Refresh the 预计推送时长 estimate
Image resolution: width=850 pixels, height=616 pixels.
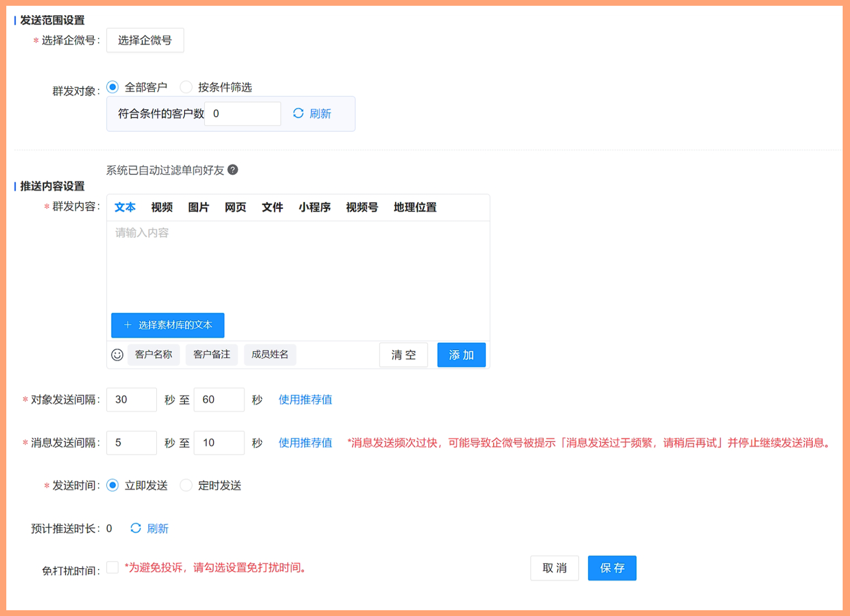150,528
